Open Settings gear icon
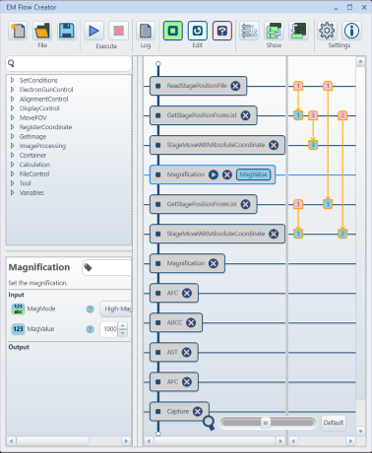 coord(327,31)
